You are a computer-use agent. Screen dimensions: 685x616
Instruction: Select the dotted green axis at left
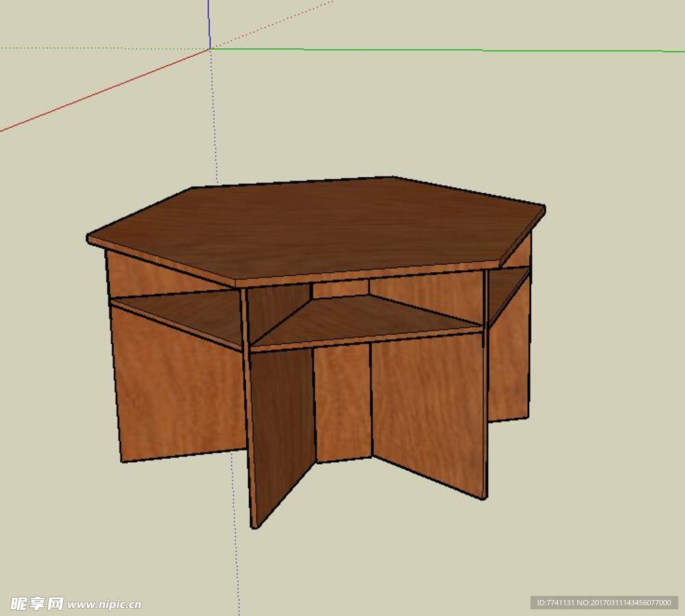(x=100, y=48)
